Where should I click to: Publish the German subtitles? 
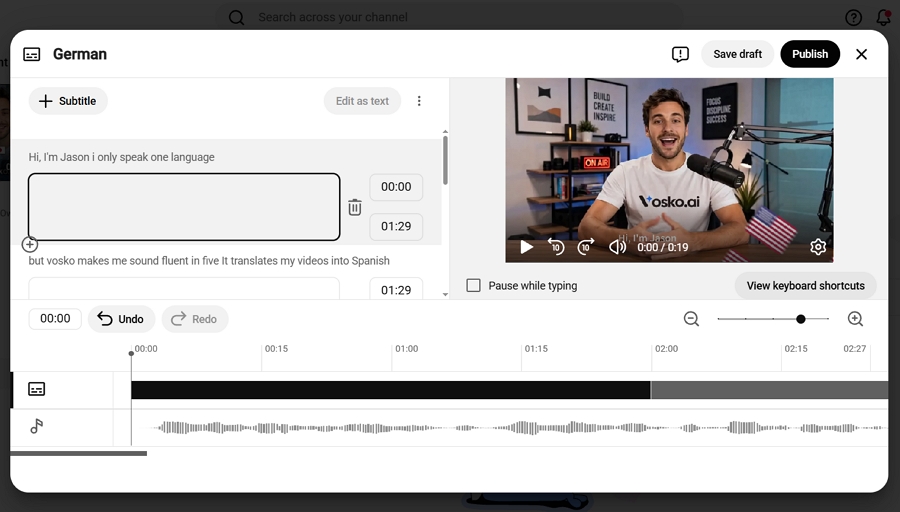pyautogui.click(x=810, y=54)
